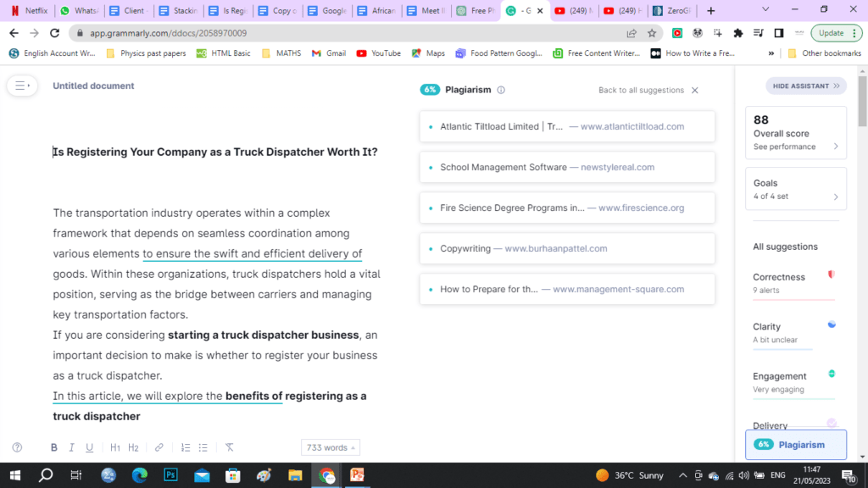868x488 pixels.
Task: Create a bulleted list
Action: coord(203,447)
